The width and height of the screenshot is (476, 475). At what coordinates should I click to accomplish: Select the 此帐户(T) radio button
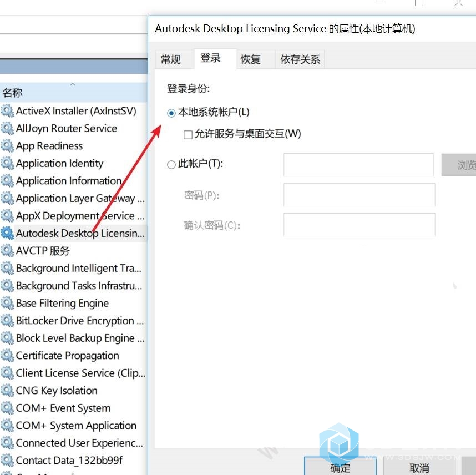click(171, 165)
